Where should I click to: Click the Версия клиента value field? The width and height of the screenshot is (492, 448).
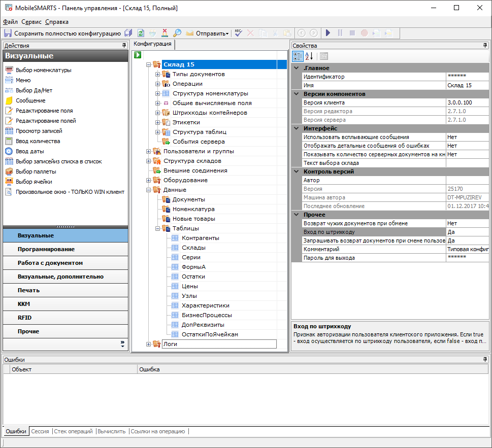pyautogui.click(x=467, y=102)
